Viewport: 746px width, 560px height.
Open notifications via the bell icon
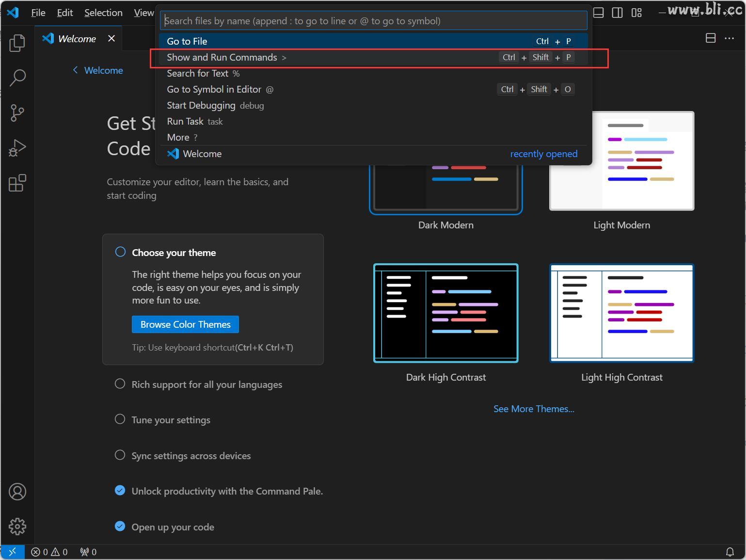pyautogui.click(x=730, y=552)
